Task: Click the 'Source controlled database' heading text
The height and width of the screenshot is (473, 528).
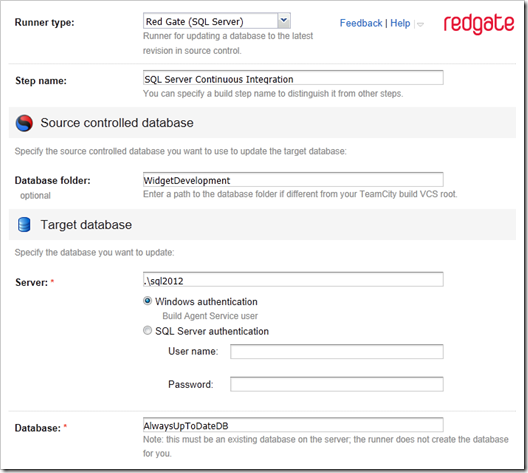Action: [117, 123]
